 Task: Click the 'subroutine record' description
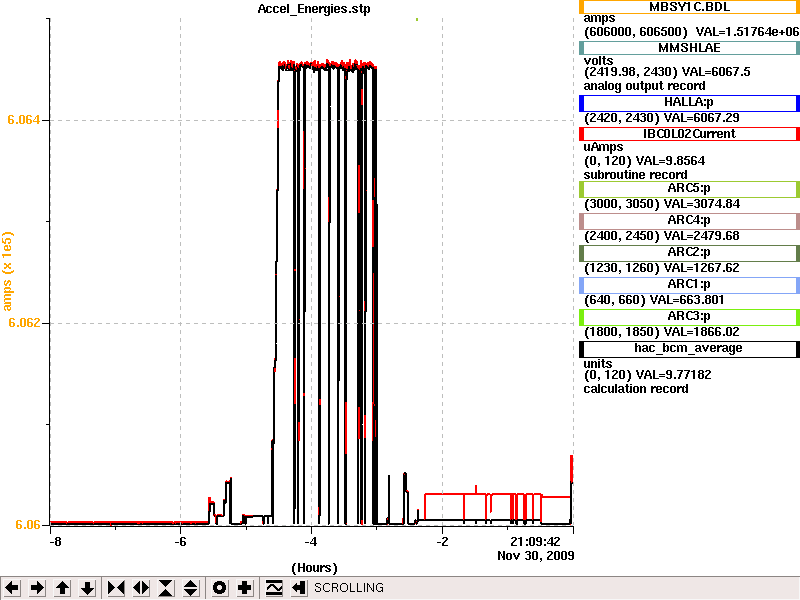pos(635,174)
